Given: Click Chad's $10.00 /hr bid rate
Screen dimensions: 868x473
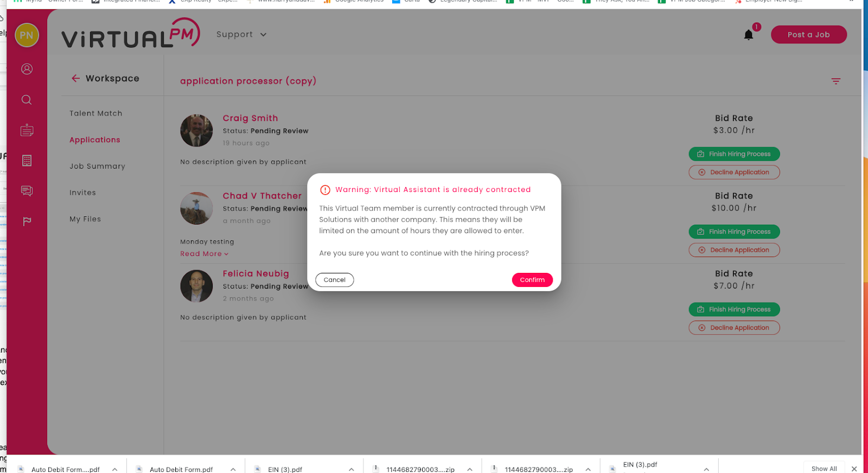Looking at the screenshot, I should pyautogui.click(x=734, y=208).
